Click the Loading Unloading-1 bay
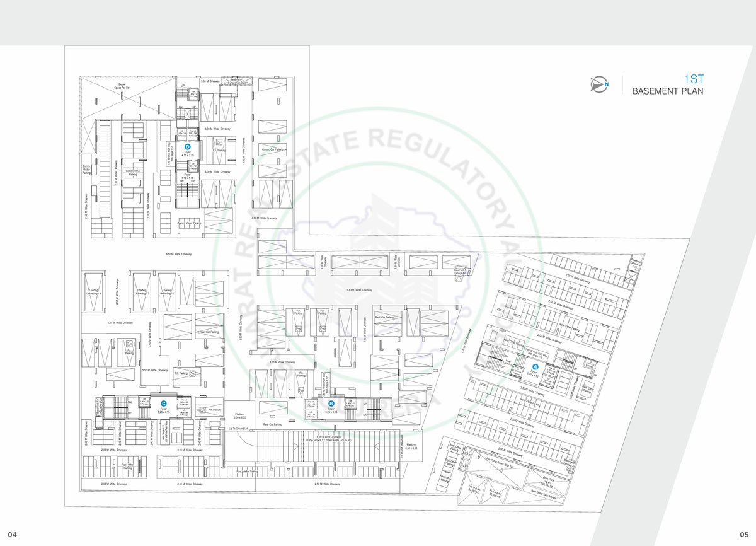 click(x=167, y=292)
